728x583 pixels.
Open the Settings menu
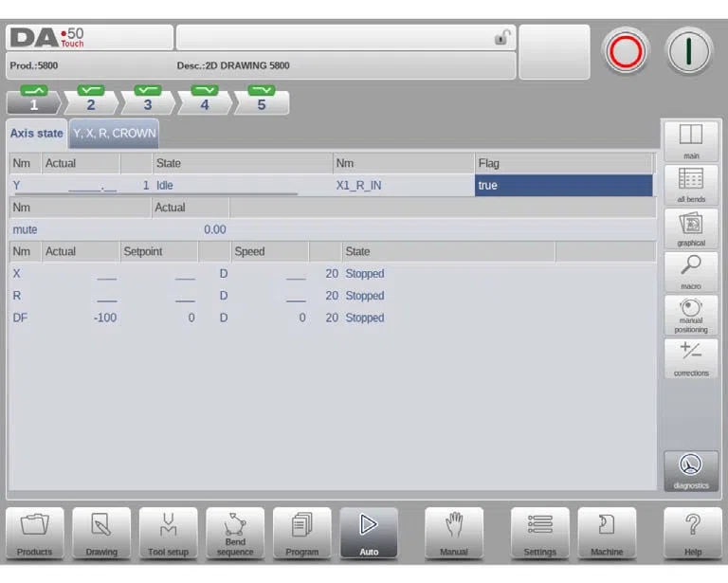tap(539, 533)
